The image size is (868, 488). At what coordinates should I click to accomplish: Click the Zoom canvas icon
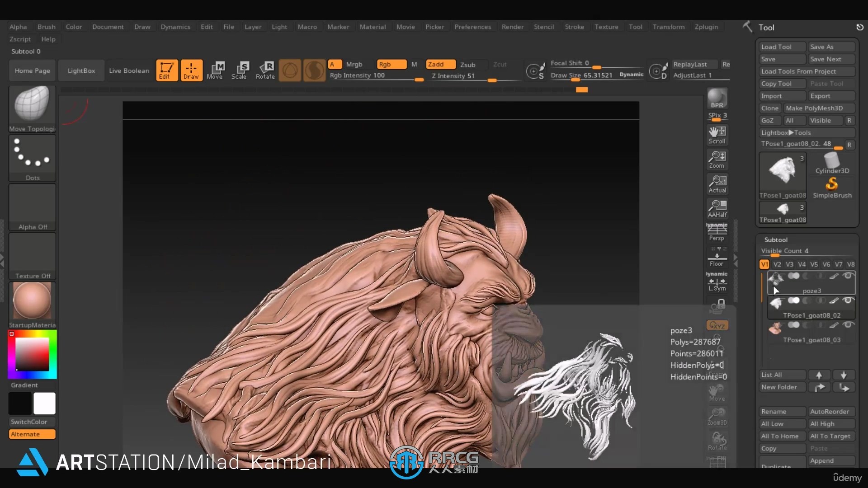tap(717, 159)
